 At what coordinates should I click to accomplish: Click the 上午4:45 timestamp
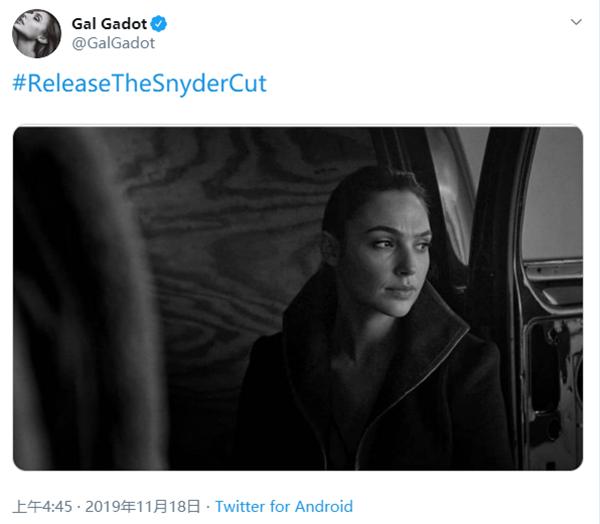(x=42, y=506)
